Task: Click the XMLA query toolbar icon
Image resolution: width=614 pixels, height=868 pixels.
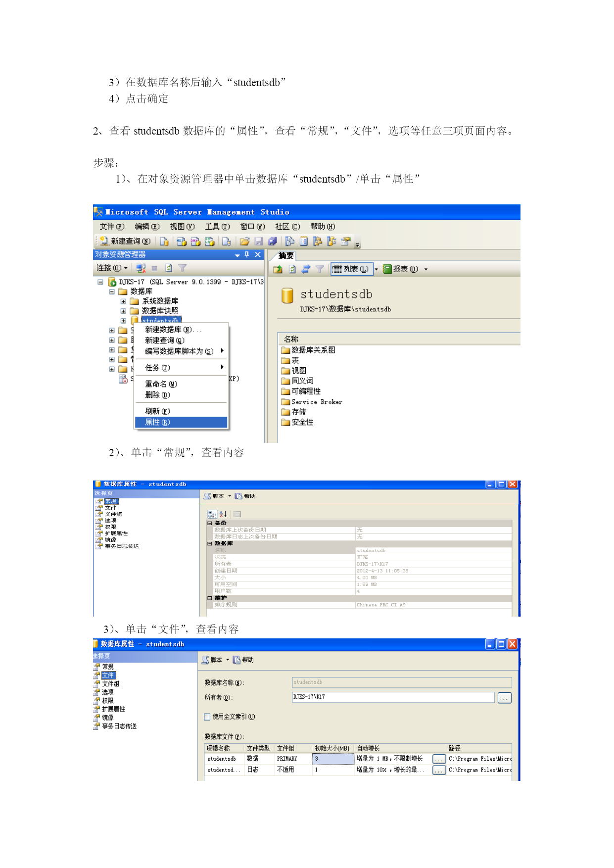Action: pos(210,241)
